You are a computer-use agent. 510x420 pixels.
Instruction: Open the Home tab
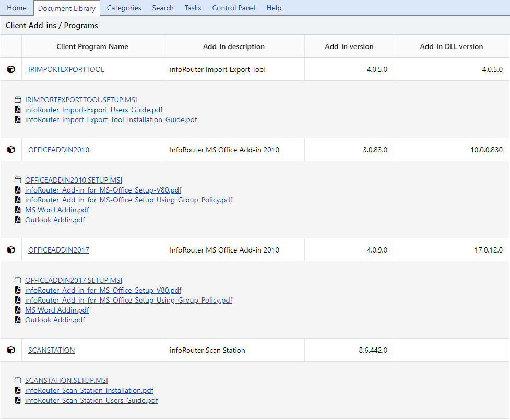(x=17, y=8)
